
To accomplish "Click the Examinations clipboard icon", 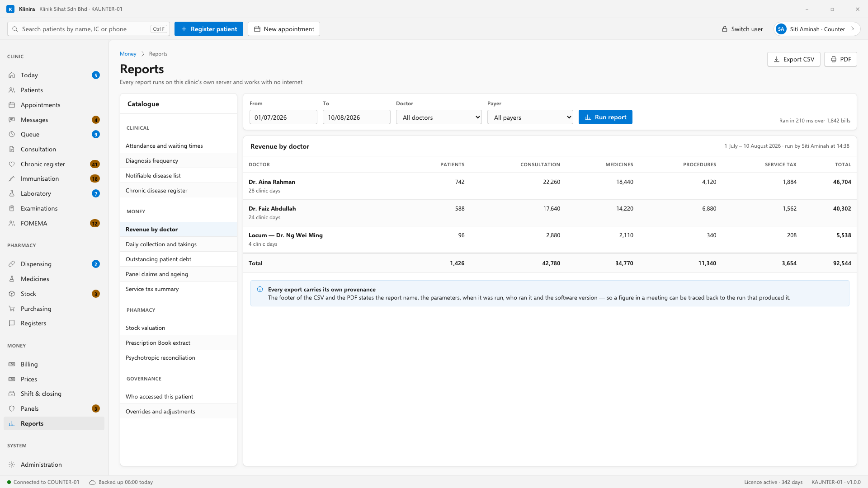I will (x=12, y=208).
